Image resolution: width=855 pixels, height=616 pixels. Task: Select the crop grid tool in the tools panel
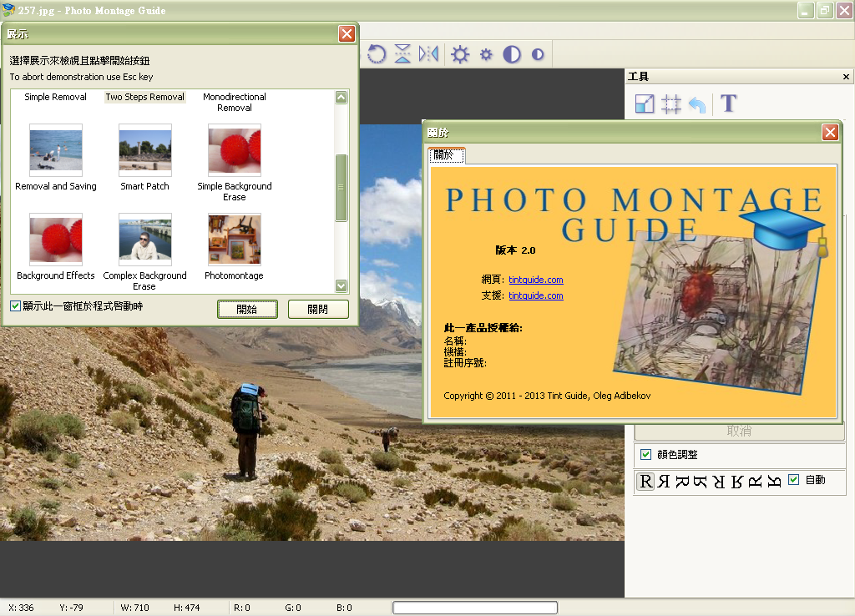click(670, 104)
